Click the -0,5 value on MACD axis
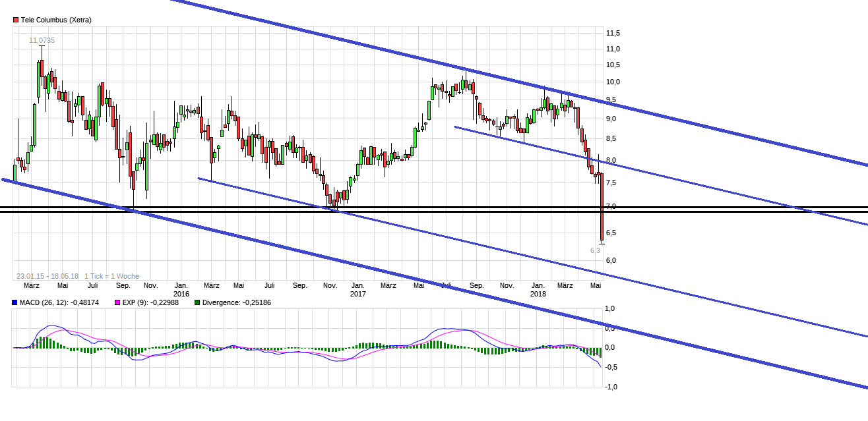868x421 pixels. point(609,368)
